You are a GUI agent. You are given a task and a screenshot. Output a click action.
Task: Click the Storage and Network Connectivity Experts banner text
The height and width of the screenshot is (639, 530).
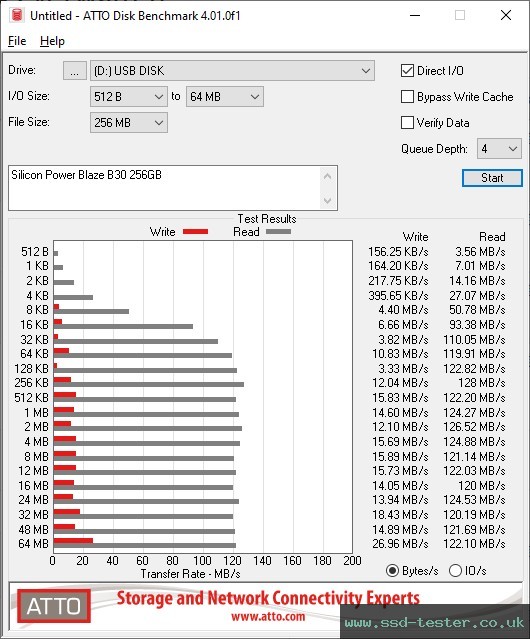[x=268, y=598]
